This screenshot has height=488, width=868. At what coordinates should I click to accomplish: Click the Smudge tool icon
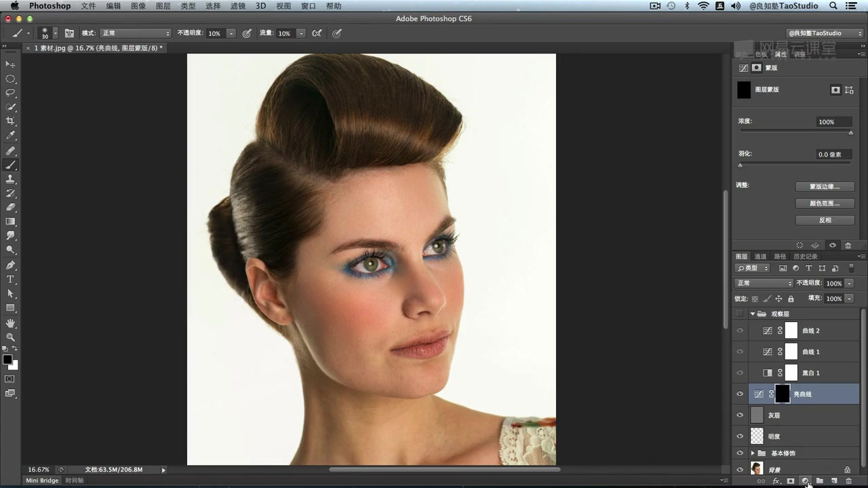tap(10, 236)
